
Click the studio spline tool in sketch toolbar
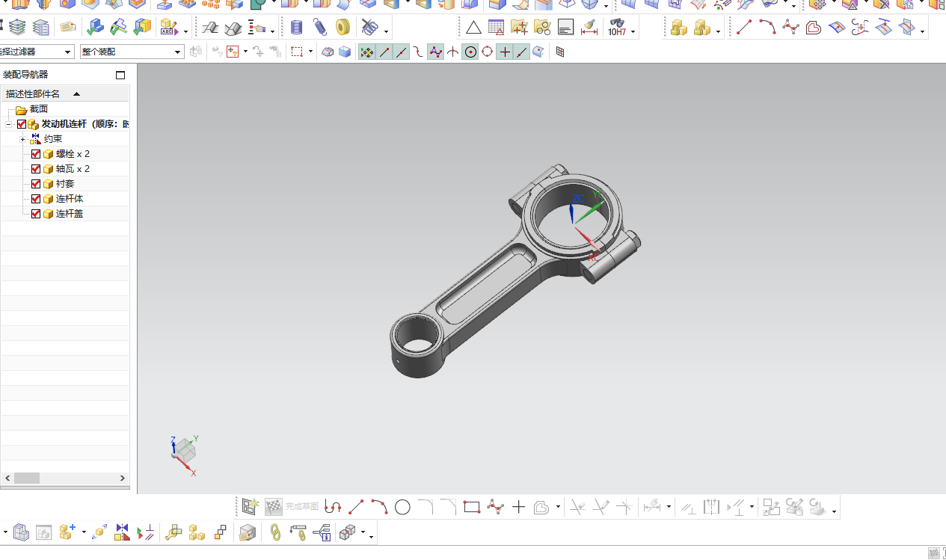(495, 507)
